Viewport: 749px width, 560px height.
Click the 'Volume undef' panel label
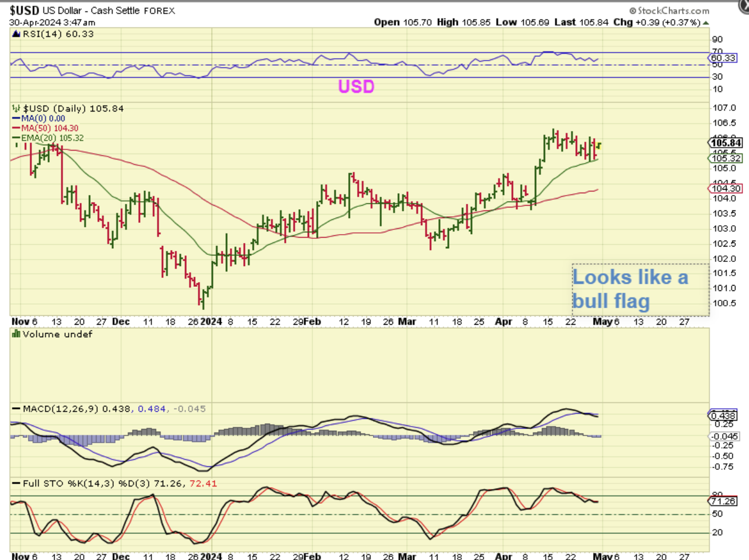(x=52, y=334)
